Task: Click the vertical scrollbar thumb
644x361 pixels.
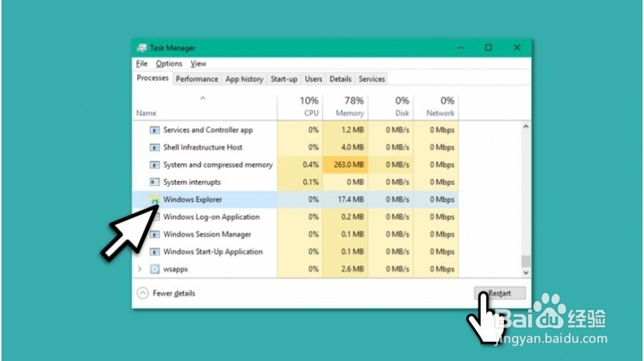Action: click(526, 261)
